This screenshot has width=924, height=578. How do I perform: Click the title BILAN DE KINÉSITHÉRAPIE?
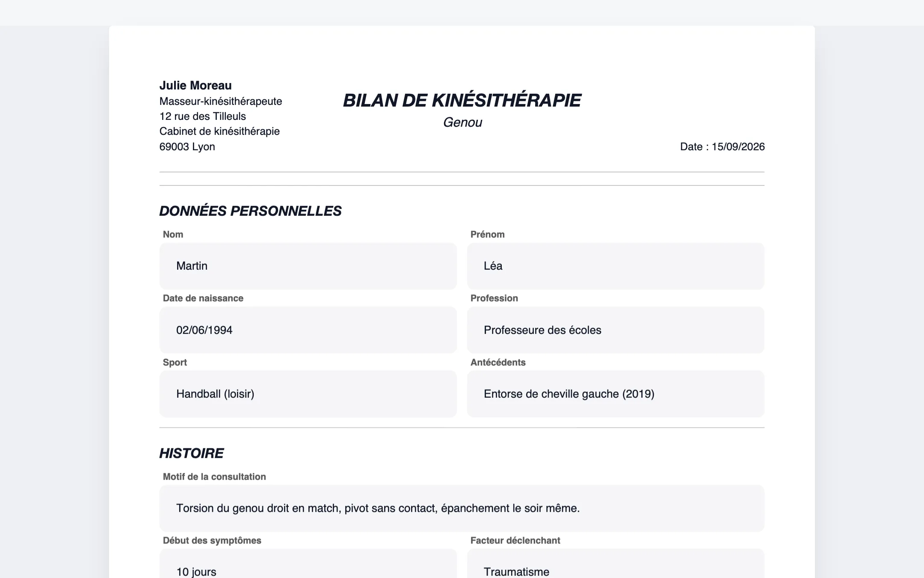pyautogui.click(x=462, y=101)
